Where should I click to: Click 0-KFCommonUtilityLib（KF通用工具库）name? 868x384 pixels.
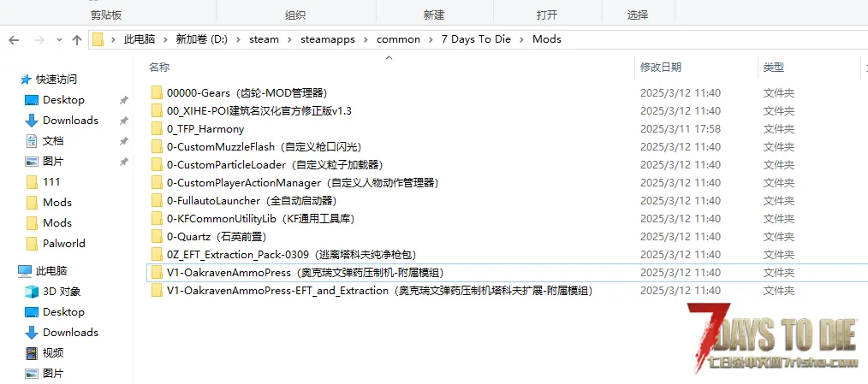point(262,219)
